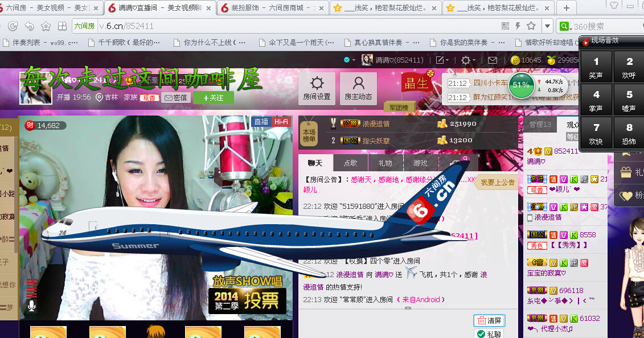The height and width of the screenshot is (338, 644).
Task: Open the browser apps grid icon
Action: (62, 26)
